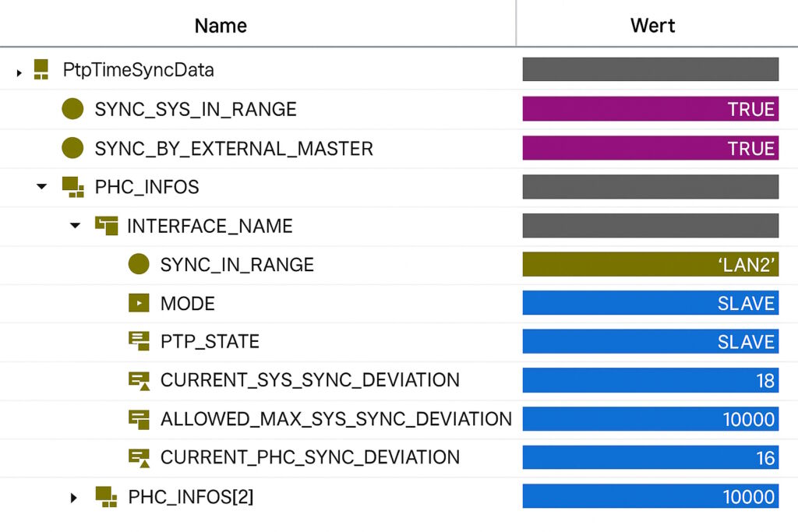The width and height of the screenshot is (798, 532).
Task: Expand the PtpTimeSyncData root node
Action: [19, 72]
